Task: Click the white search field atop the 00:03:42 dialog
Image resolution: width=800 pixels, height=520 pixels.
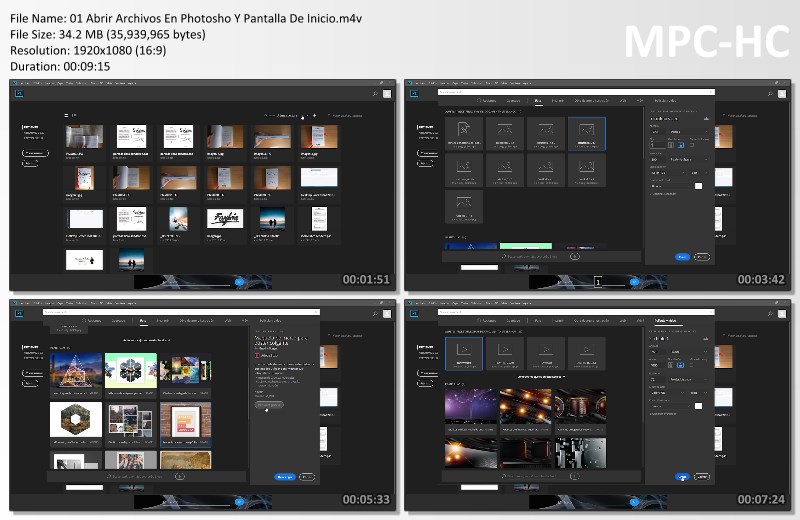Action: [576, 92]
